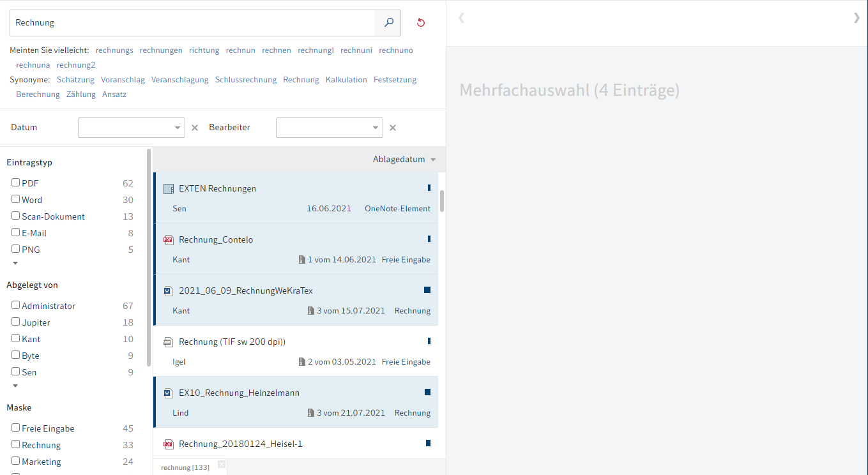Select result EXTEN Rechnungen

296,198
